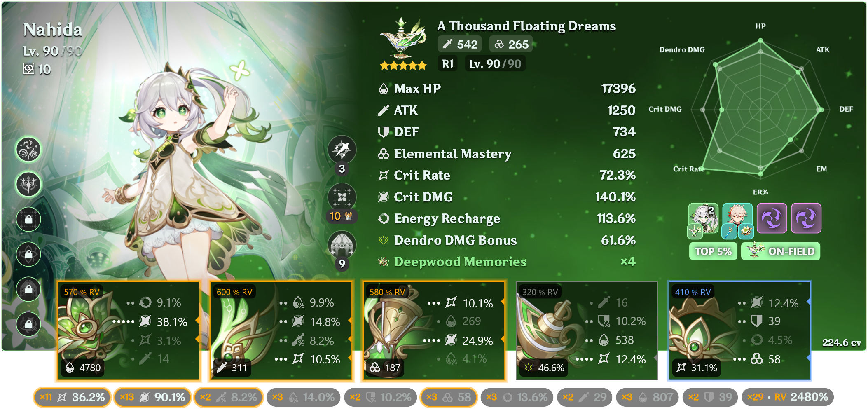Click the Deepwood Memories set bonus row
The width and height of the screenshot is (868, 410).
click(x=507, y=262)
